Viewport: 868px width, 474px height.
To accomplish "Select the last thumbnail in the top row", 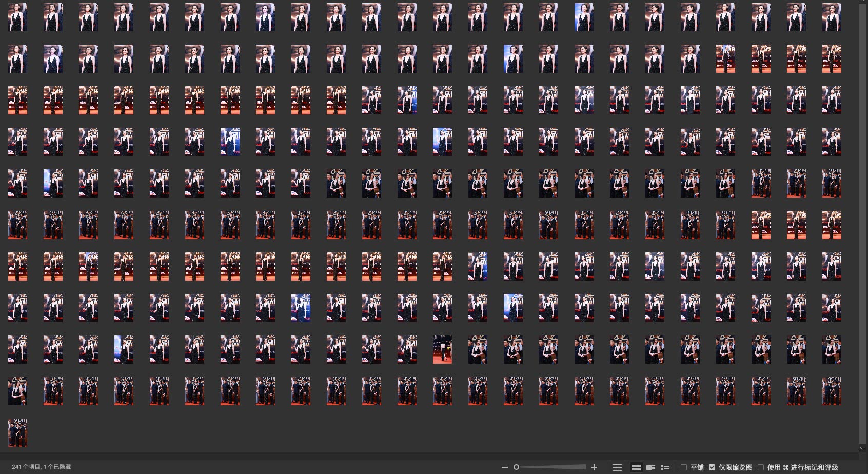I will tap(832, 17).
